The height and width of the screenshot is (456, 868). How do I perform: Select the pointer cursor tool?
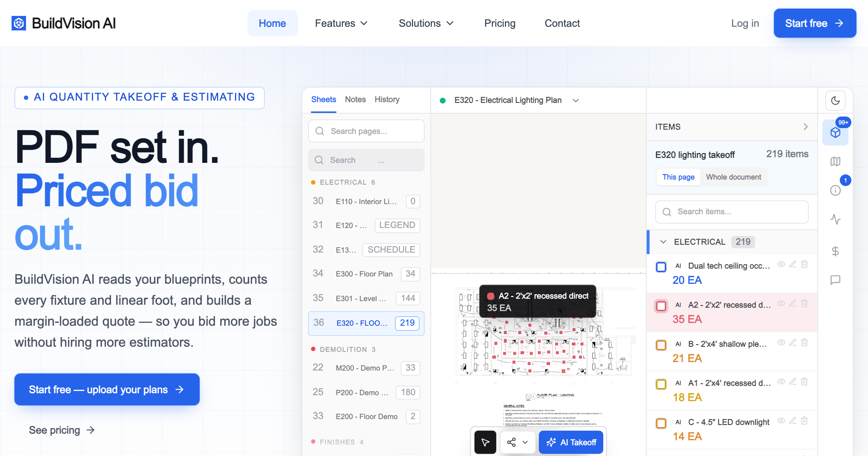point(485,442)
